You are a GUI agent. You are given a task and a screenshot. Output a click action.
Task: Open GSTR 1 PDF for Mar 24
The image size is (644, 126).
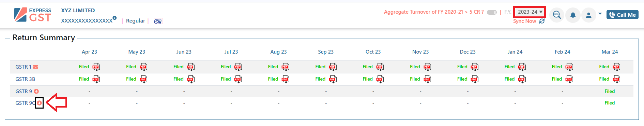[616, 67]
